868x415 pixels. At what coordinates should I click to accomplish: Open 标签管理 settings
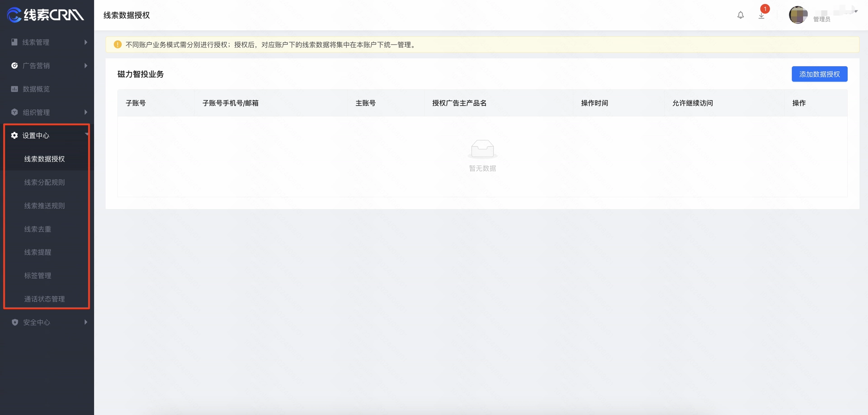coord(38,276)
